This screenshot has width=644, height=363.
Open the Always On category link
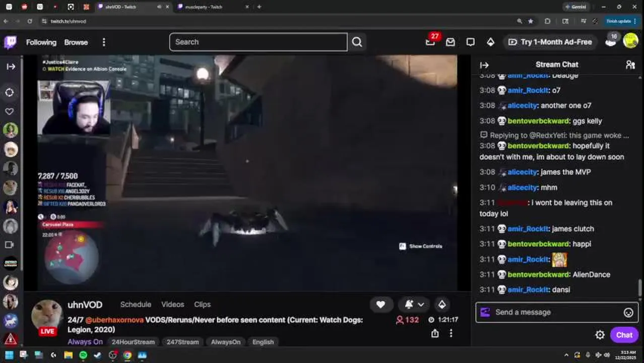point(85,342)
